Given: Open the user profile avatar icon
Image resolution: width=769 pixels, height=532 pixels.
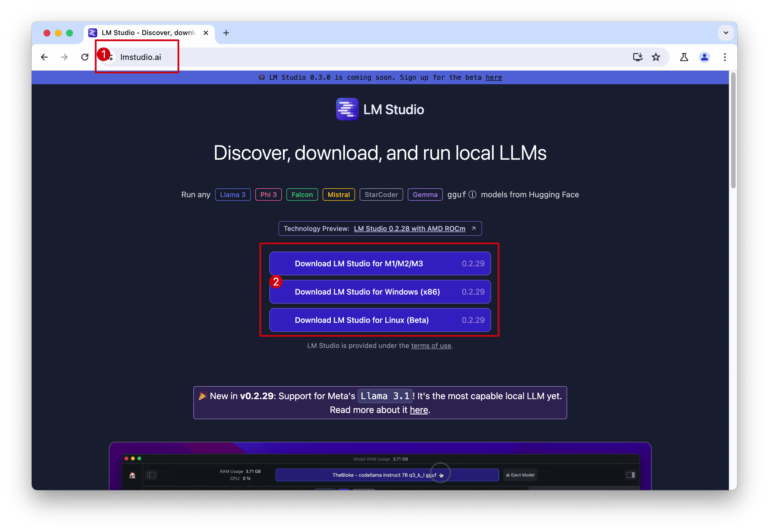Looking at the screenshot, I should pos(704,57).
